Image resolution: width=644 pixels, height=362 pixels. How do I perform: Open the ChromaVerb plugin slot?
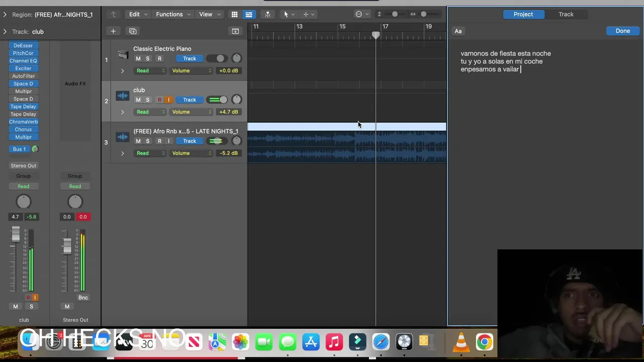point(23,122)
